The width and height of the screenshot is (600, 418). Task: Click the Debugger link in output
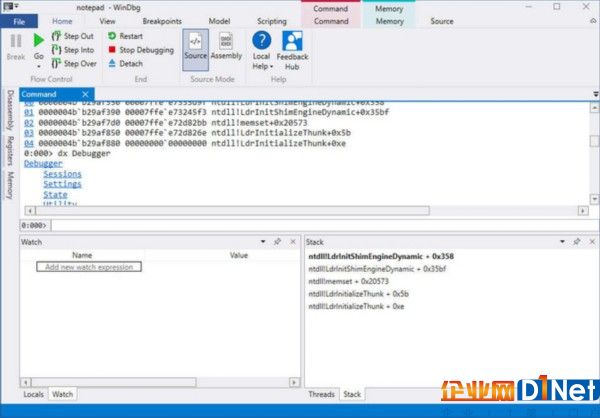(43, 164)
